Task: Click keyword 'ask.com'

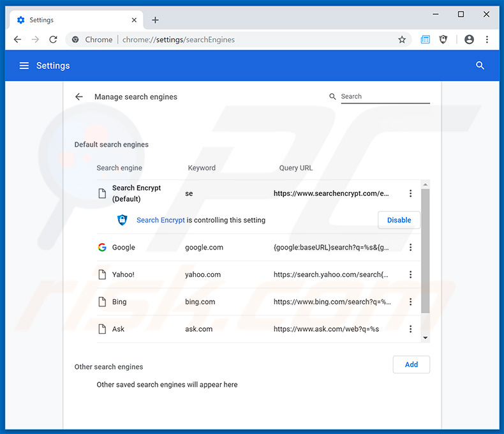Action: [x=198, y=329]
